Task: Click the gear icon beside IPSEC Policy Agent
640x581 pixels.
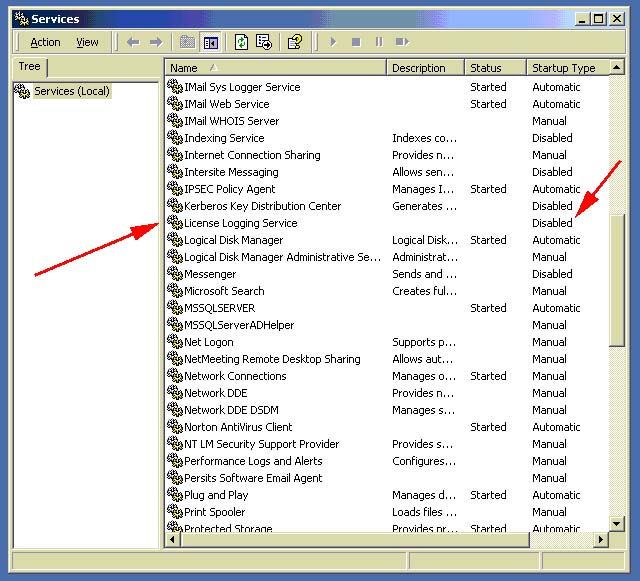Action: 175,189
